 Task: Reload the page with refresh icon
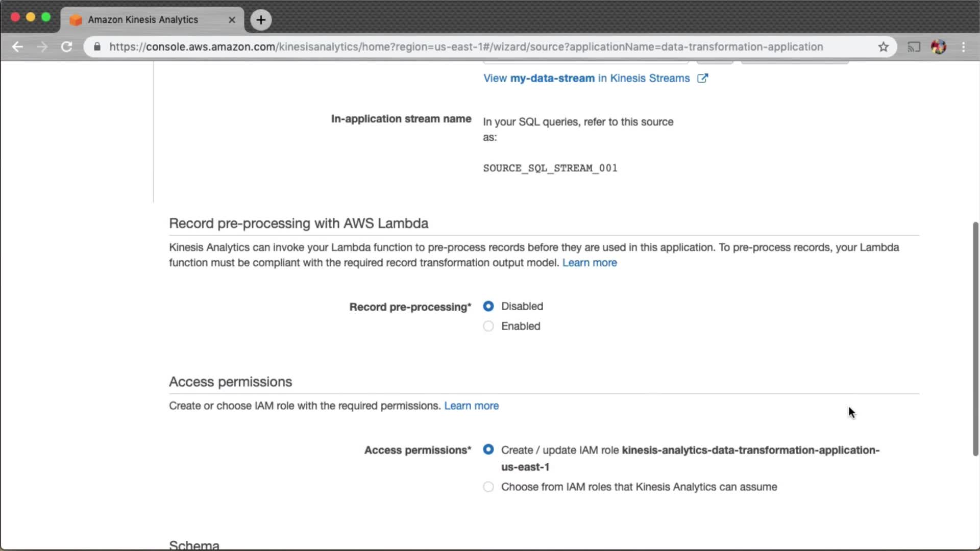[x=67, y=47]
